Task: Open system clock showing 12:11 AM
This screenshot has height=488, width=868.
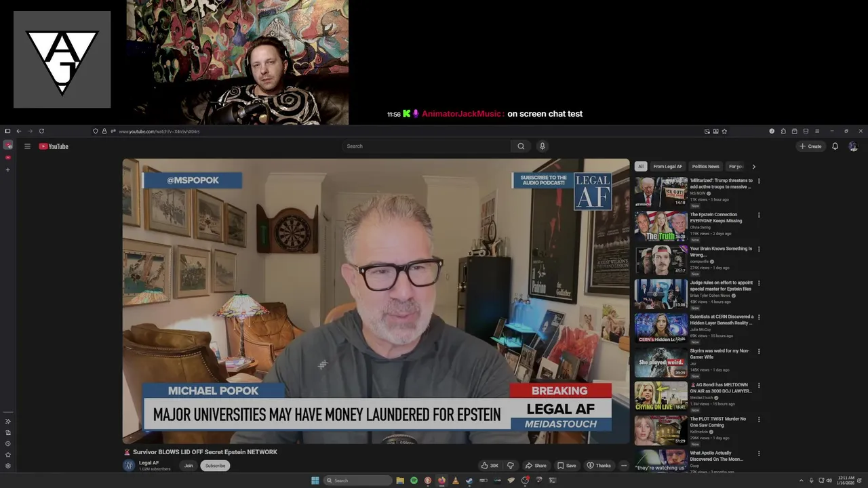Action: pyautogui.click(x=846, y=481)
